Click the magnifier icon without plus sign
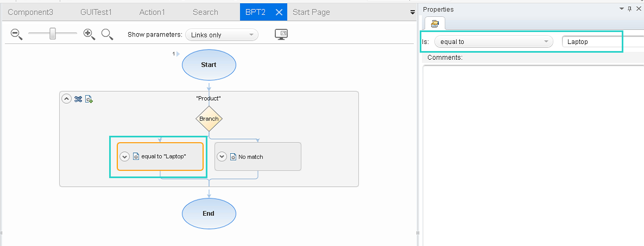This screenshot has height=246, width=644. point(107,34)
